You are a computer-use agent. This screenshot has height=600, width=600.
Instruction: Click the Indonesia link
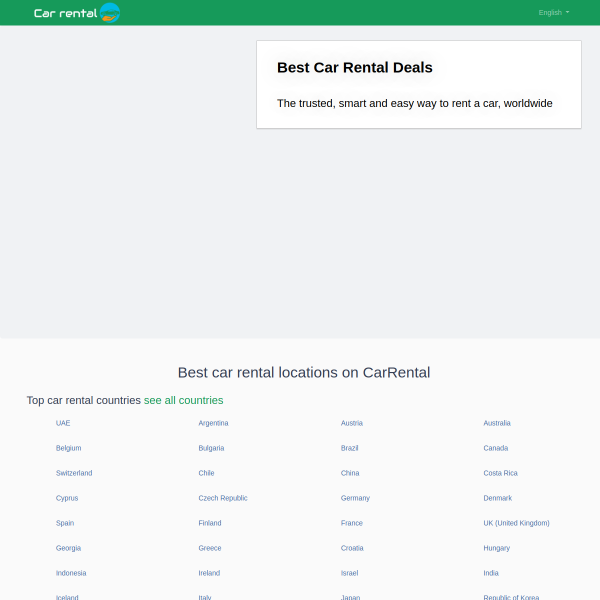tap(71, 573)
